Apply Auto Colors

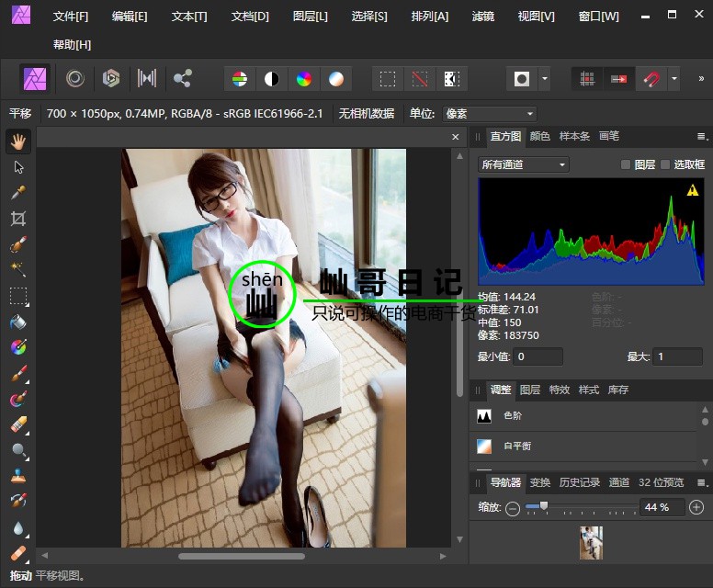pos(304,79)
